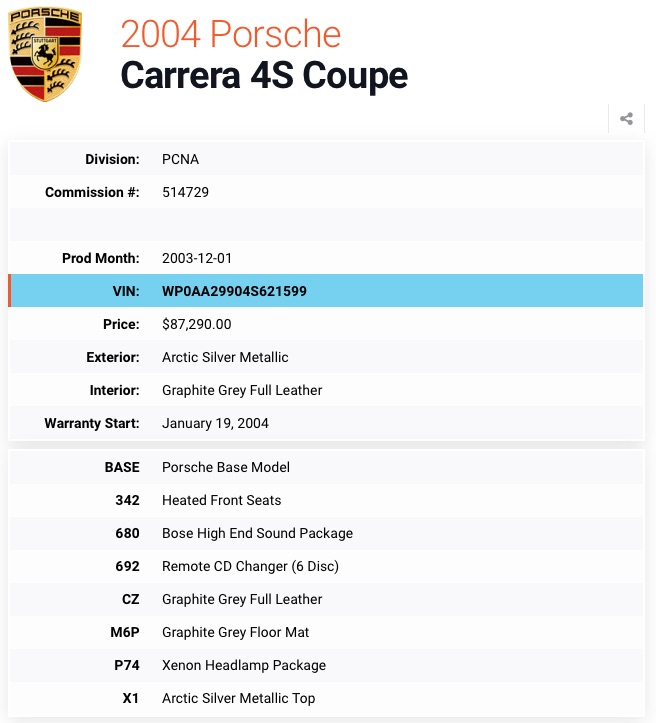656x723 pixels.
Task: Select the Prod Month date 2003-12-01
Action: [x=196, y=258]
